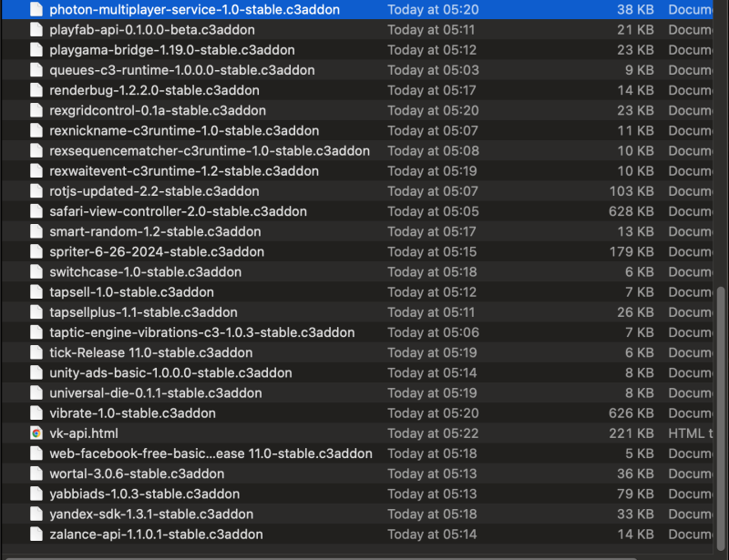729x560 pixels.
Task: Click the horizontal scrollbar at the bottom
Action: pyautogui.click(x=321, y=558)
